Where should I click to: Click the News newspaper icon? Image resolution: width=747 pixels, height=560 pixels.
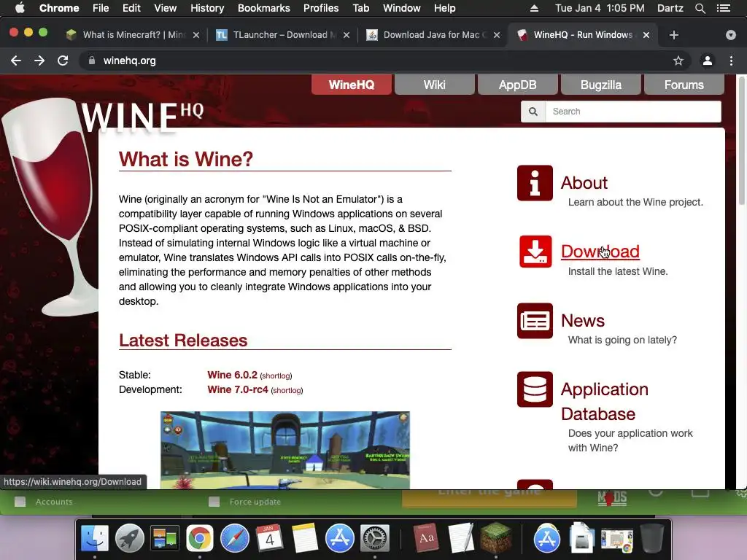click(535, 321)
